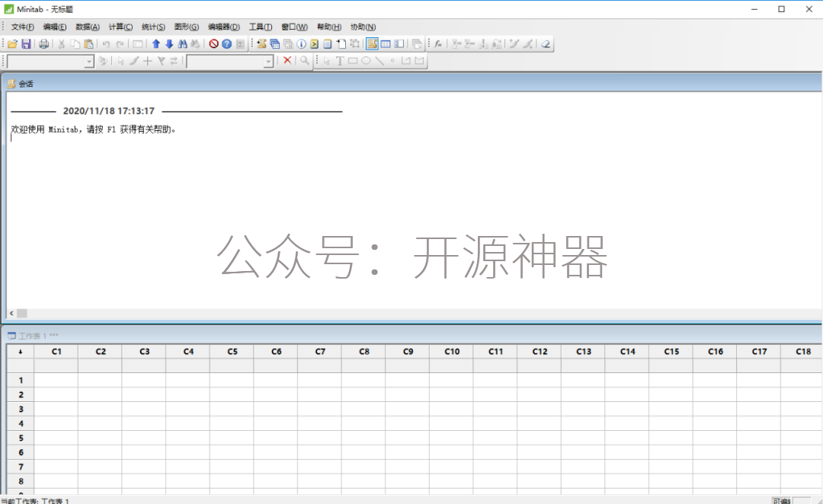This screenshot has height=504, width=823.
Task: Show Related Documents page icon
Action: pos(341,44)
